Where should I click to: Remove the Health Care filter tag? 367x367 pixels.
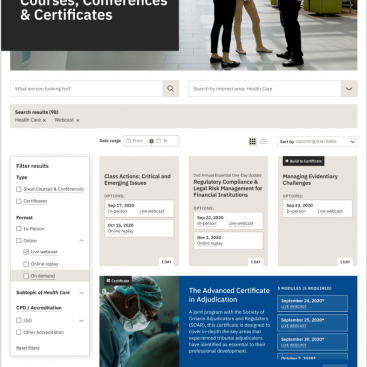pos(44,120)
